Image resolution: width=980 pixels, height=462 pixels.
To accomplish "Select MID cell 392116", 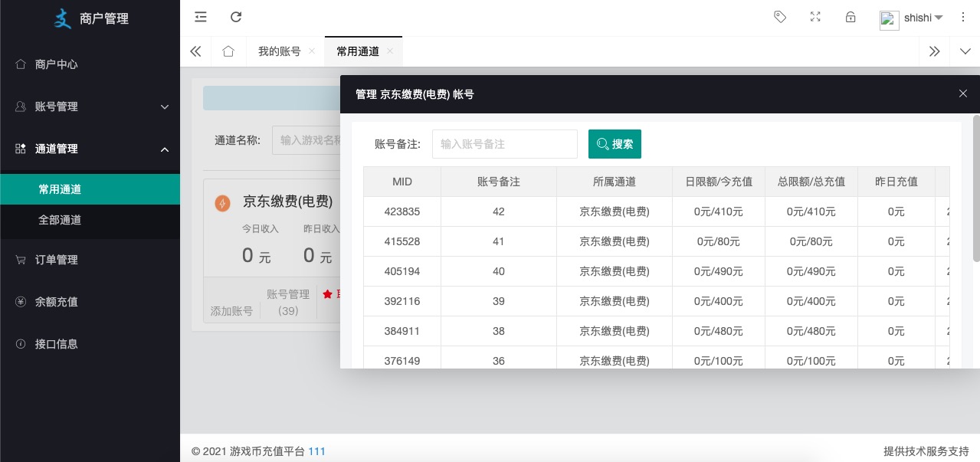I will pos(402,301).
